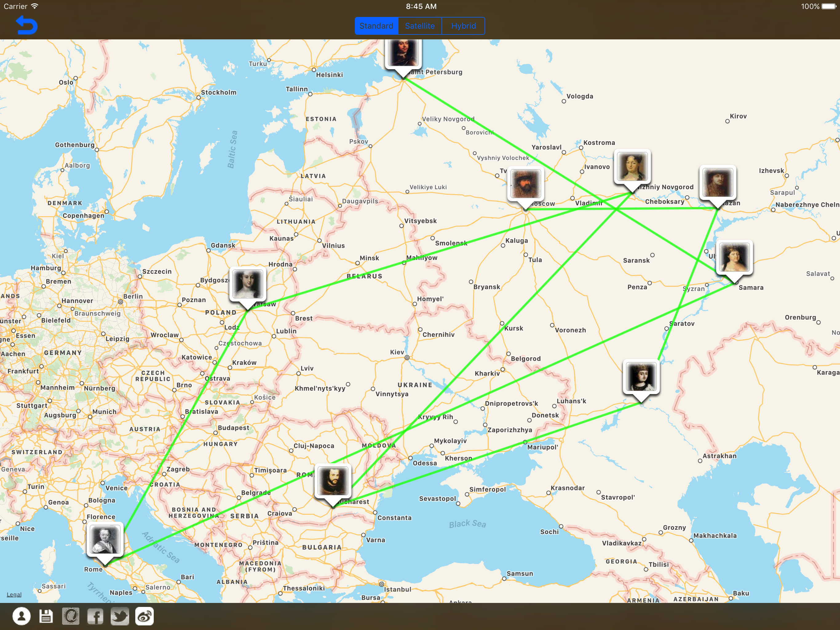Tap portrait pin at Samara
Screen dimensions: 840x630
click(x=734, y=261)
